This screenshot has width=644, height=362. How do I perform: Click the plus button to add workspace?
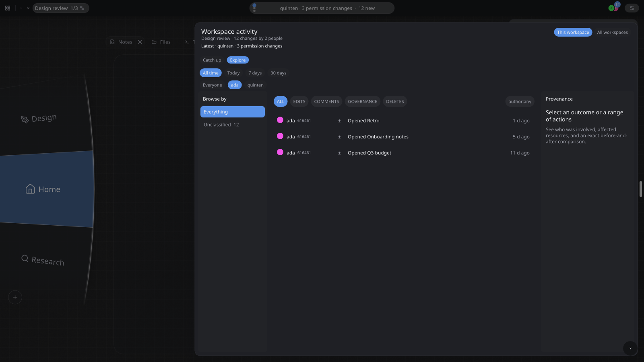(15, 297)
